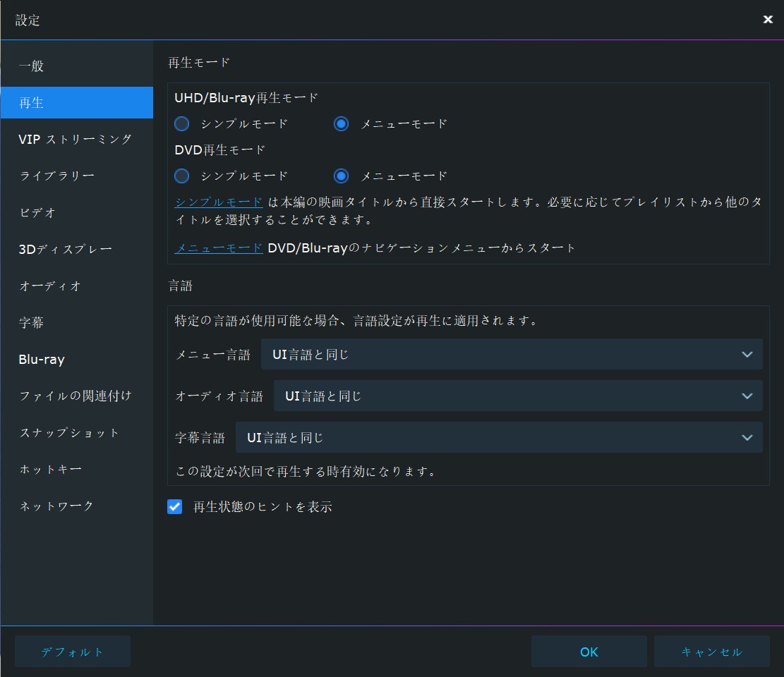Close the 設定 dialog with X icon
The width and height of the screenshot is (784, 677).
(x=768, y=20)
